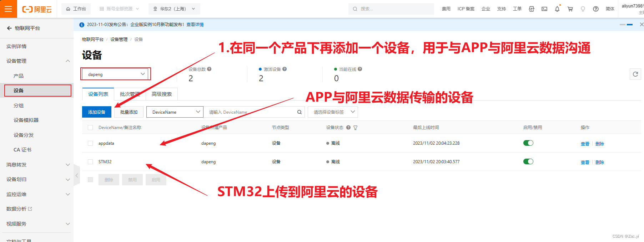Viewport: 644px width, 242px height.
Task: Select all devices header checkbox
Action: tap(90, 128)
